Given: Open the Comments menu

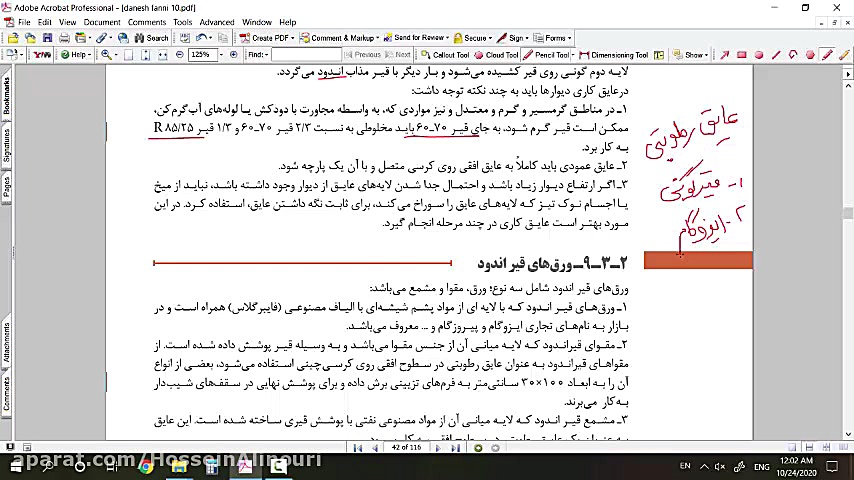Looking at the screenshot, I should point(147,22).
